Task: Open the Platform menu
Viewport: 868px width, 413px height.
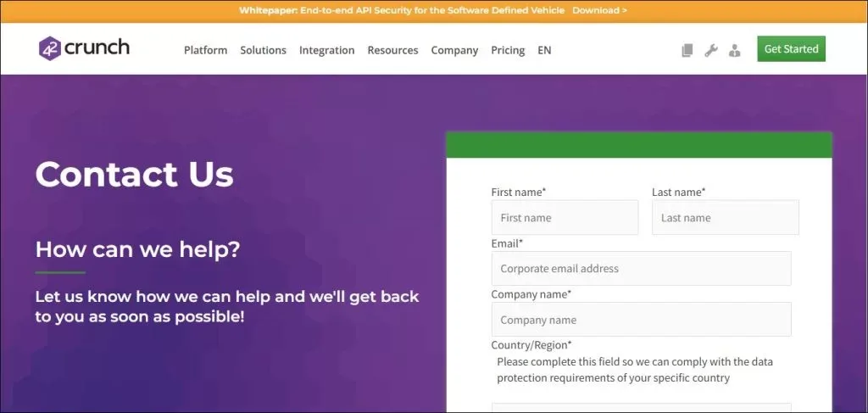Action: point(205,50)
